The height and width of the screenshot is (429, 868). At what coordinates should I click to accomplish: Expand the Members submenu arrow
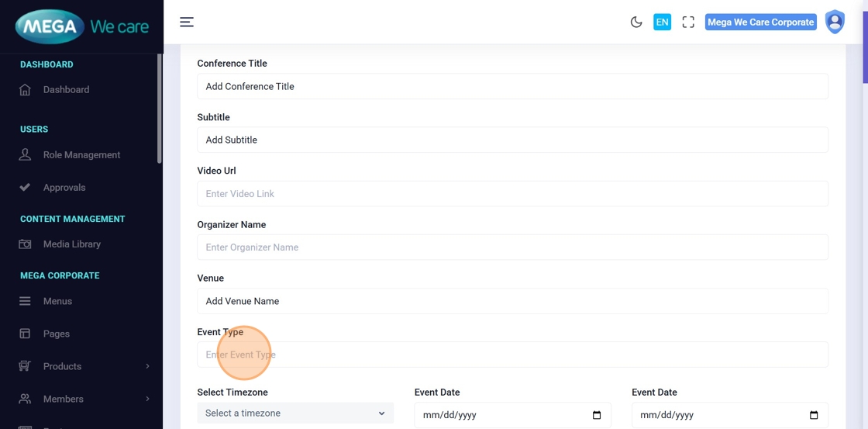pyautogui.click(x=147, y=399)
